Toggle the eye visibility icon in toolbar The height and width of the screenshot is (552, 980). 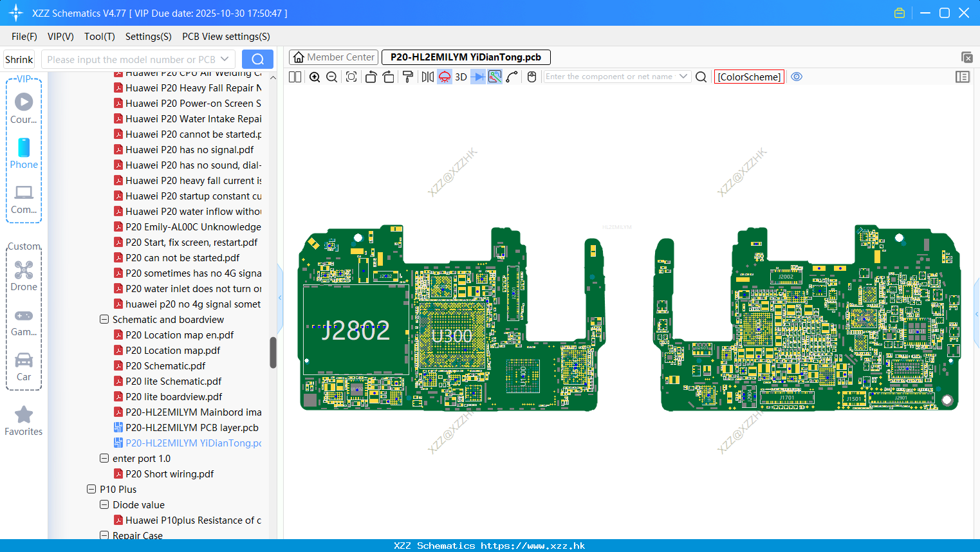(797, 77)
